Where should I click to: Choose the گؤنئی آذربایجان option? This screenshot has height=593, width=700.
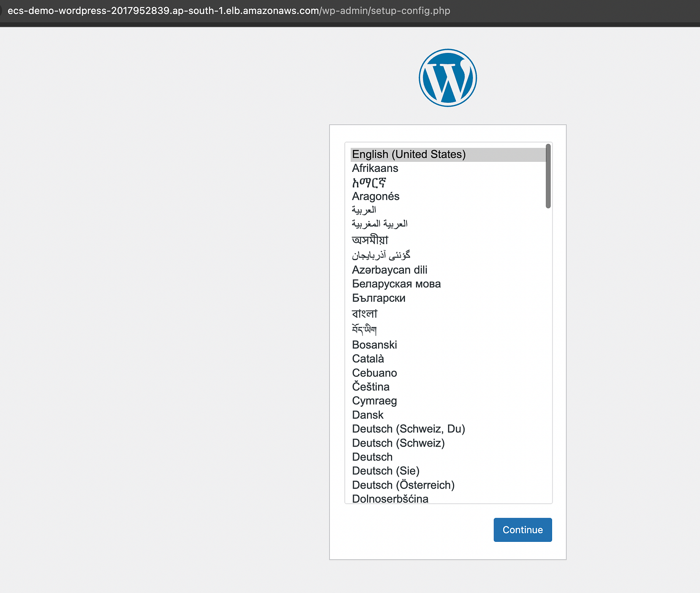tap(448, 255)
